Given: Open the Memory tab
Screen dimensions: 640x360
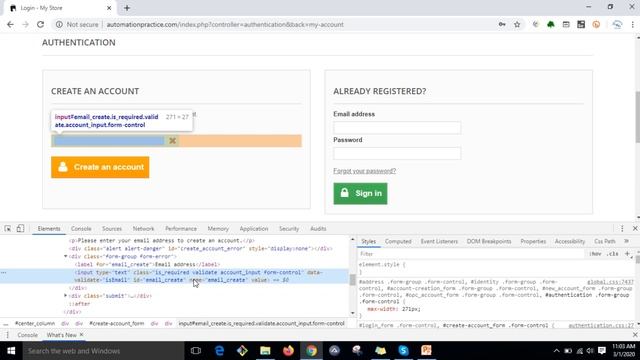Looking at the screenshot, I should click(x=218, y=229).
